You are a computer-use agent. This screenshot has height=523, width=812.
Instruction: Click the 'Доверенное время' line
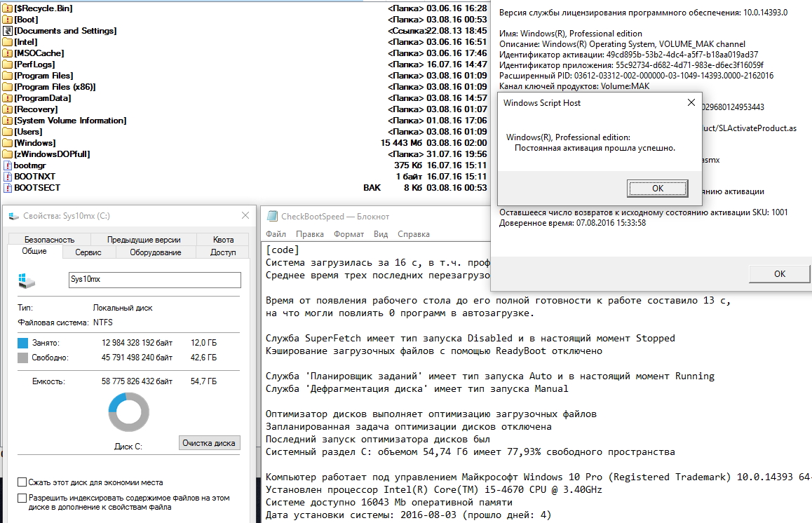572,223
